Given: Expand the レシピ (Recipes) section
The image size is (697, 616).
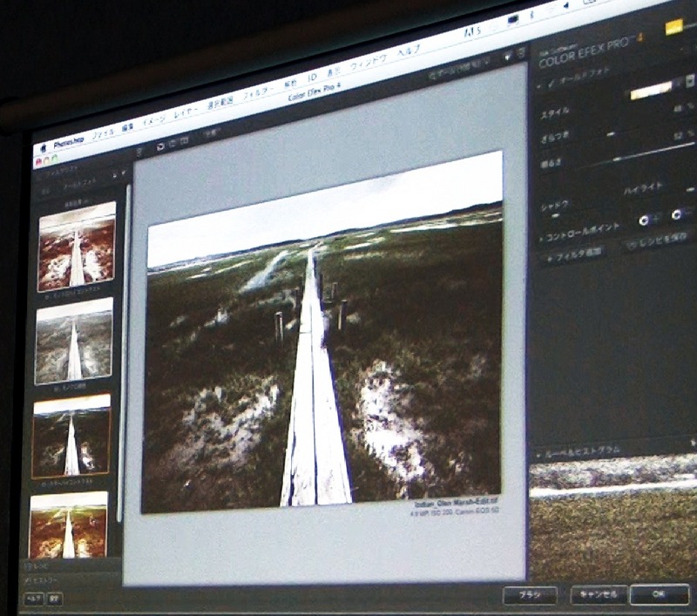Looking at the screenshot, I should (37, 566).
